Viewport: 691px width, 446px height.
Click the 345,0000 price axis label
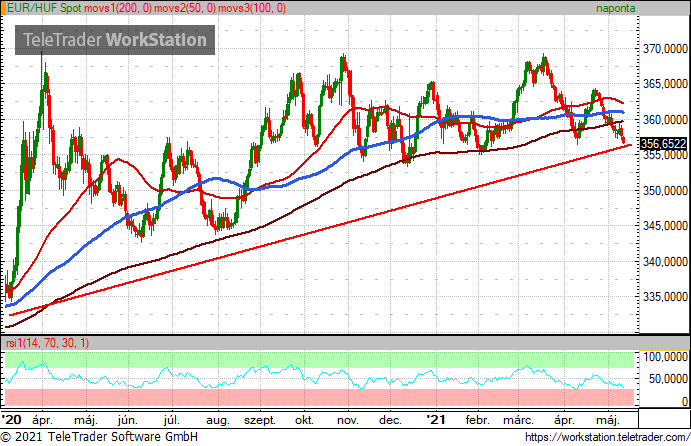tap(665, 226)
